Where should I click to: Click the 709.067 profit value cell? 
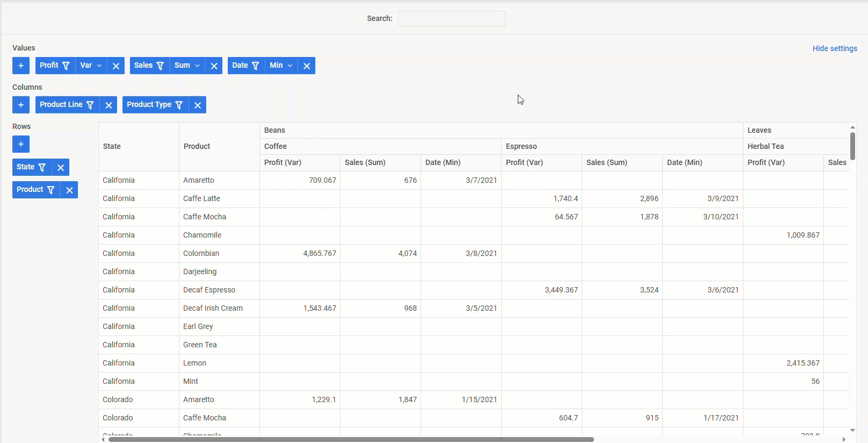[x=300, y=180]
